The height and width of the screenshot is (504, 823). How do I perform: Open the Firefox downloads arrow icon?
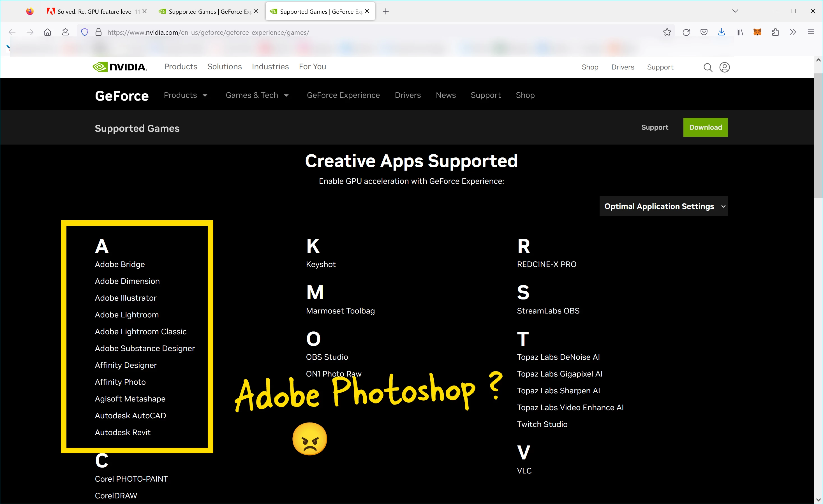click(722, 32)
